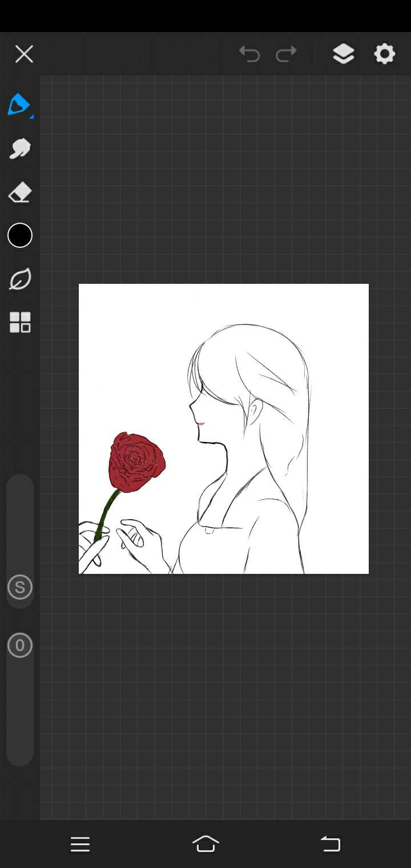
Task: Close the drawing with the X button
Action: [x=24, y=54]
